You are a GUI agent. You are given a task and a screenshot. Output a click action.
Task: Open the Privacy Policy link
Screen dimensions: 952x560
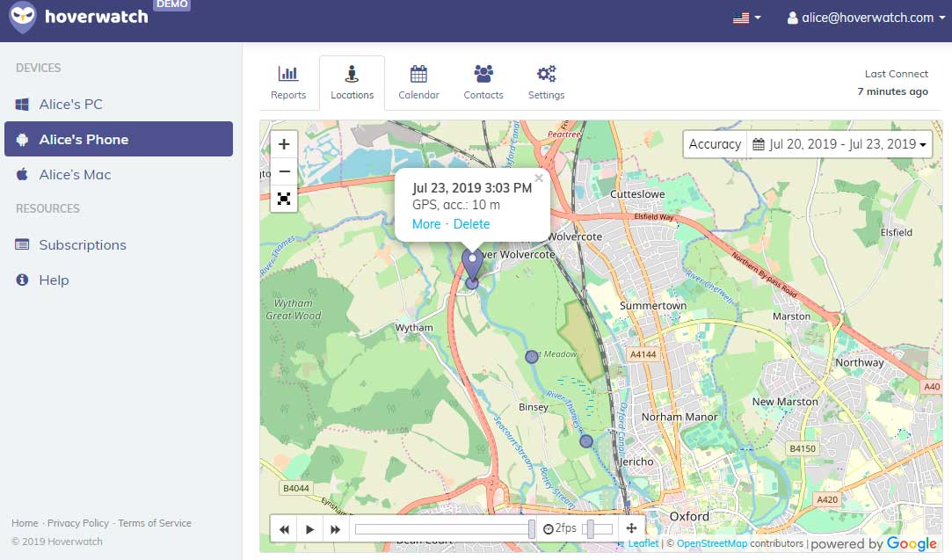[x=77, y=523]
